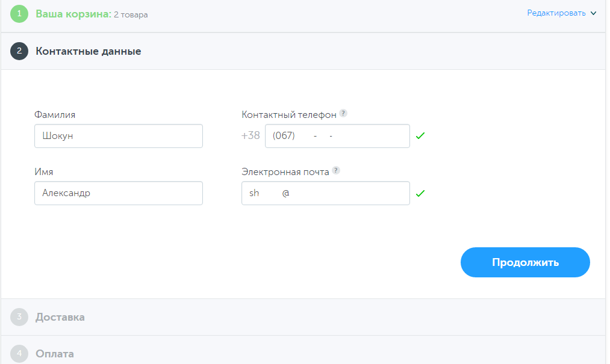Select the Контактные данные section header

pyautogui.click(x=89, y=51)
